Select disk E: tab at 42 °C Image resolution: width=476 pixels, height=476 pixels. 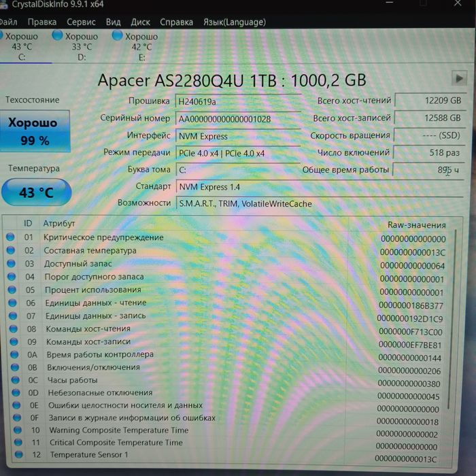pyautogui.click(x=137, y=46)
